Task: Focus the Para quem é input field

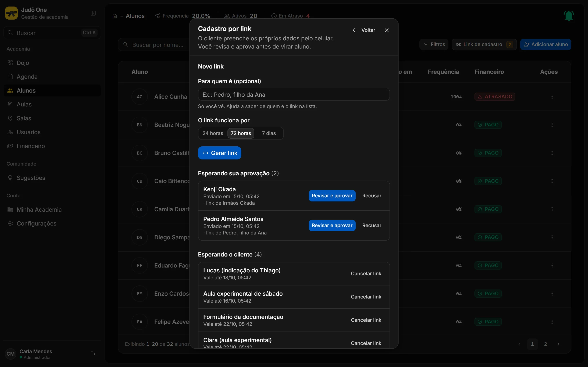Action: [x=294, y=94]
